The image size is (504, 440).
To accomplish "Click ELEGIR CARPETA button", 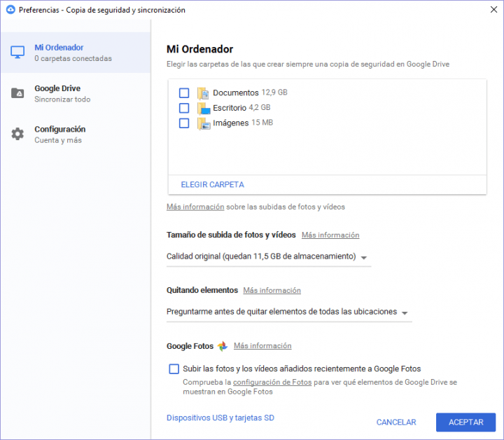I will 213,185.
